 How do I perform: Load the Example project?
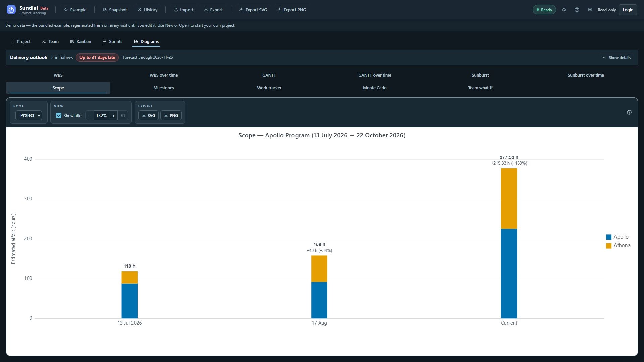point(75,10)
